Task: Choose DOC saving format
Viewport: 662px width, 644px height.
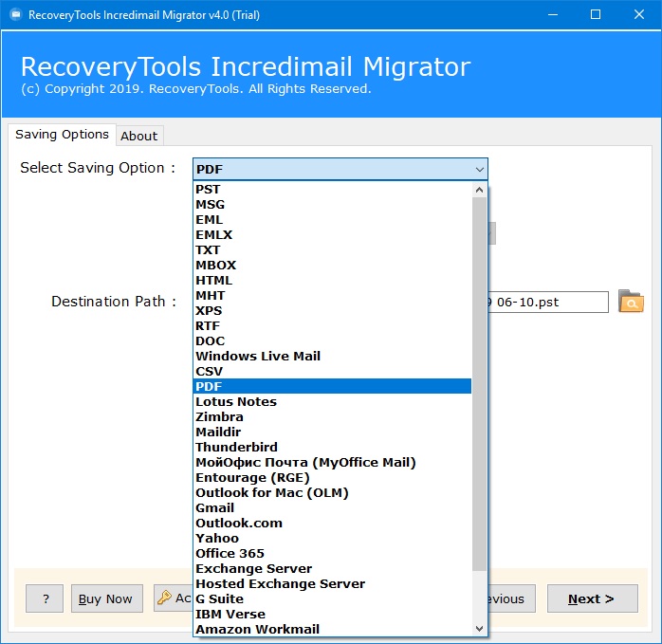Action: coord(332,341)
